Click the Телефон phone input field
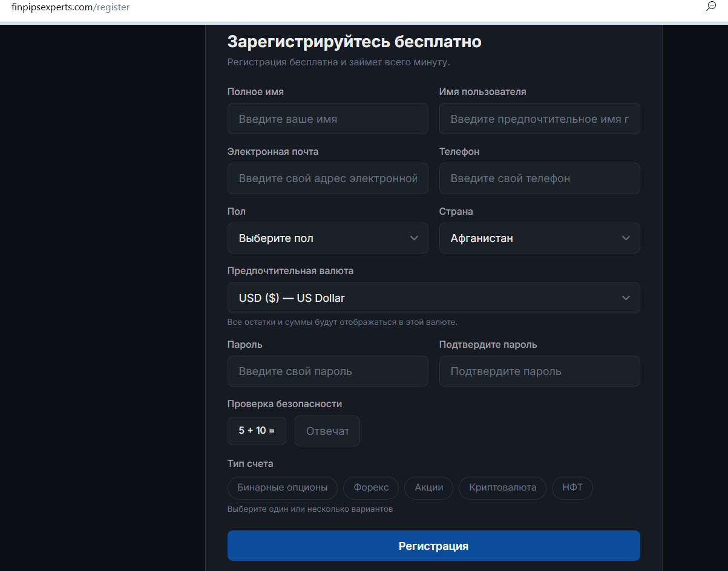Image resolution: width=728 pixels, height=571 pixels. pos(539,178)
